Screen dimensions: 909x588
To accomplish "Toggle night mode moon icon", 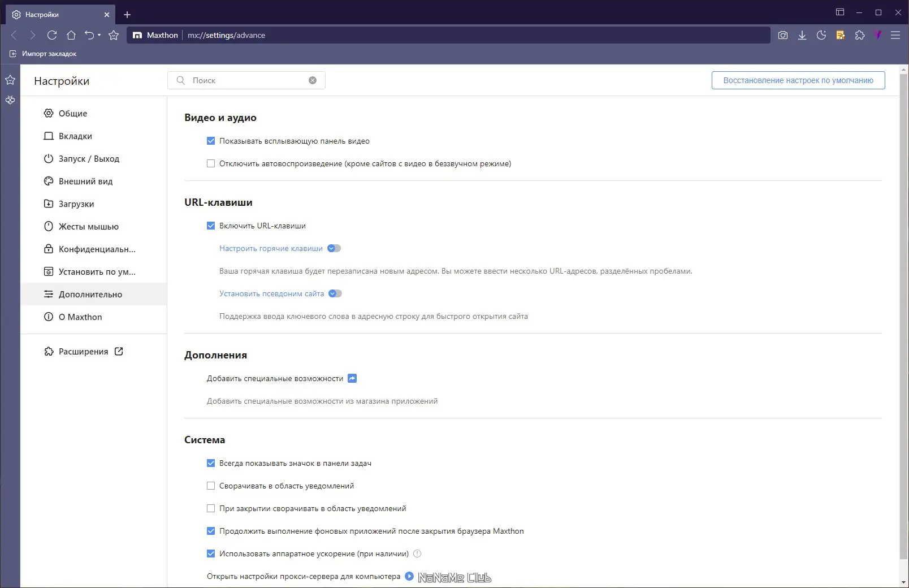I will 821,35.
